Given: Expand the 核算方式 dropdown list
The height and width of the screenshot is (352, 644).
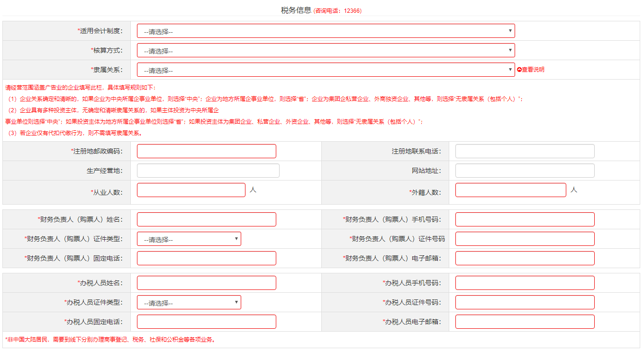Looking at the screenshot, I should pyautogui.click(x=326, y=51).
